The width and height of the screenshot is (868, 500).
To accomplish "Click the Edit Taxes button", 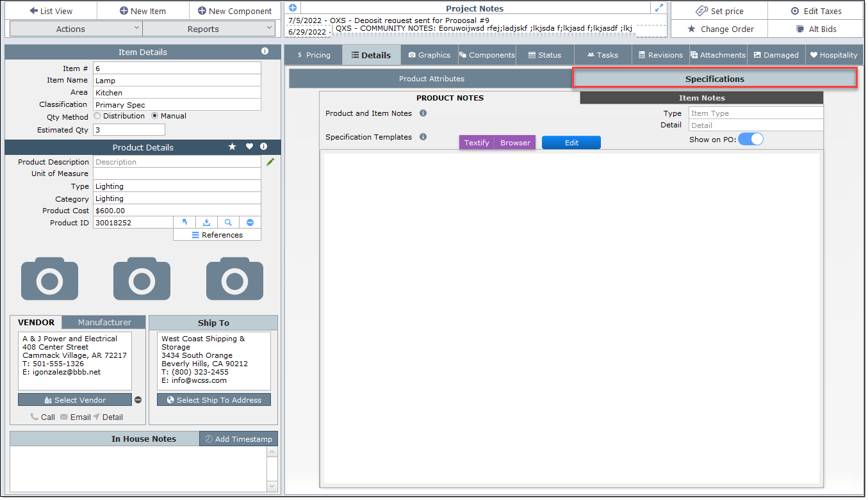I will [816, 11].
